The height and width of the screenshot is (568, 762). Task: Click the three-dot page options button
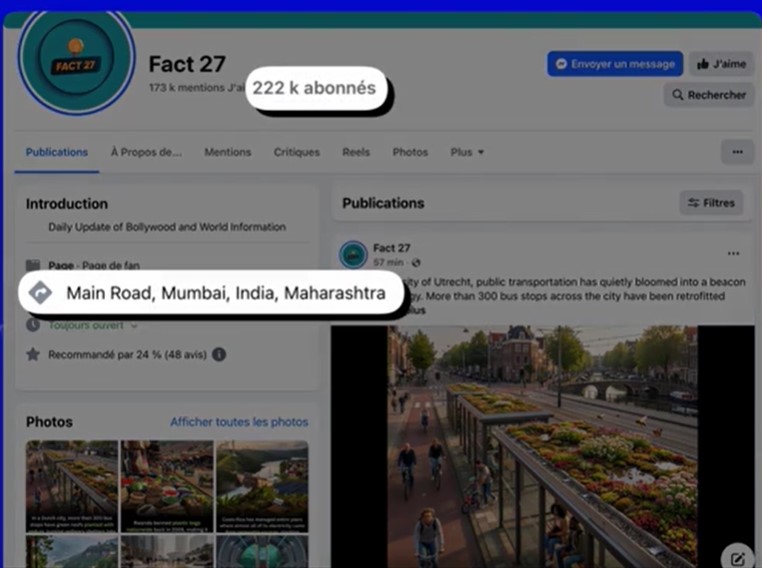[737, 152]
